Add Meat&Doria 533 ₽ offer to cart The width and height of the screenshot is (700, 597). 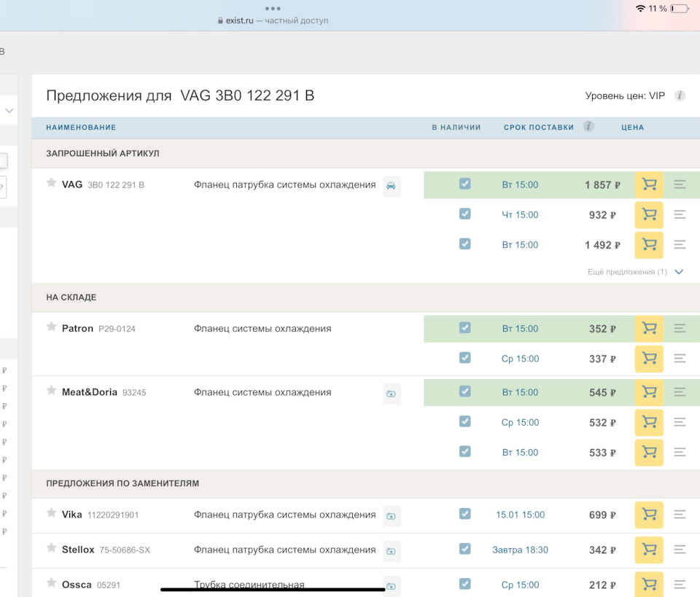(649, 453)
